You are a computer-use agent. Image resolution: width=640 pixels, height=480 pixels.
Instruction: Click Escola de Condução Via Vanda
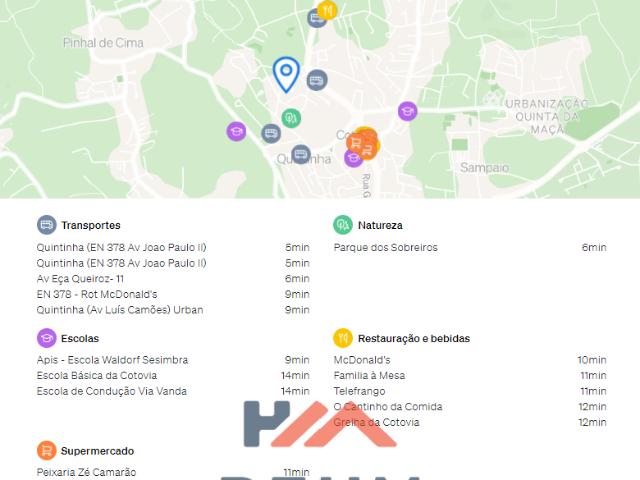[173, 391]
